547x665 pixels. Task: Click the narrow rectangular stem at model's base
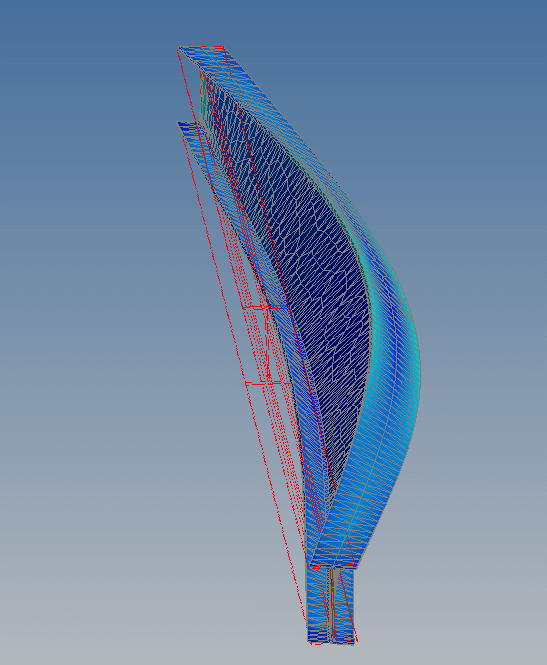pyautogui.click(x=330, y=606)
